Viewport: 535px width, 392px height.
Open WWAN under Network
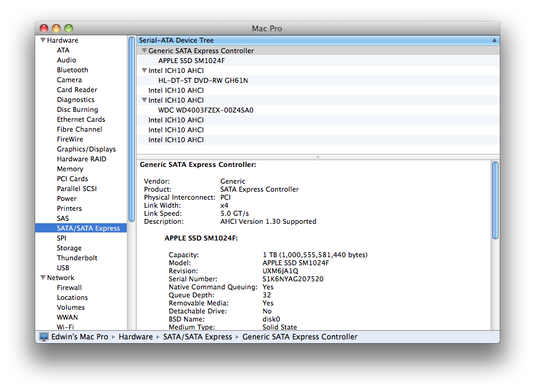(67, 317)
